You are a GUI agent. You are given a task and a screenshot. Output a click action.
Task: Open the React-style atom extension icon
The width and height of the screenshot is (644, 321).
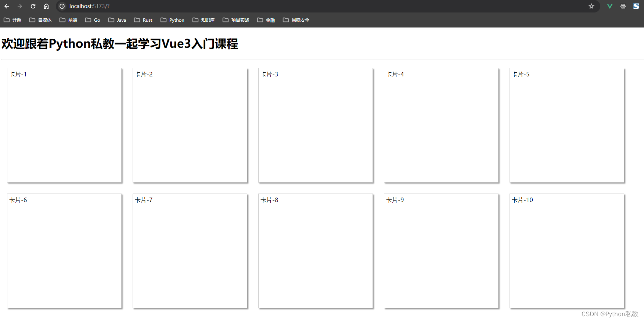623,6
